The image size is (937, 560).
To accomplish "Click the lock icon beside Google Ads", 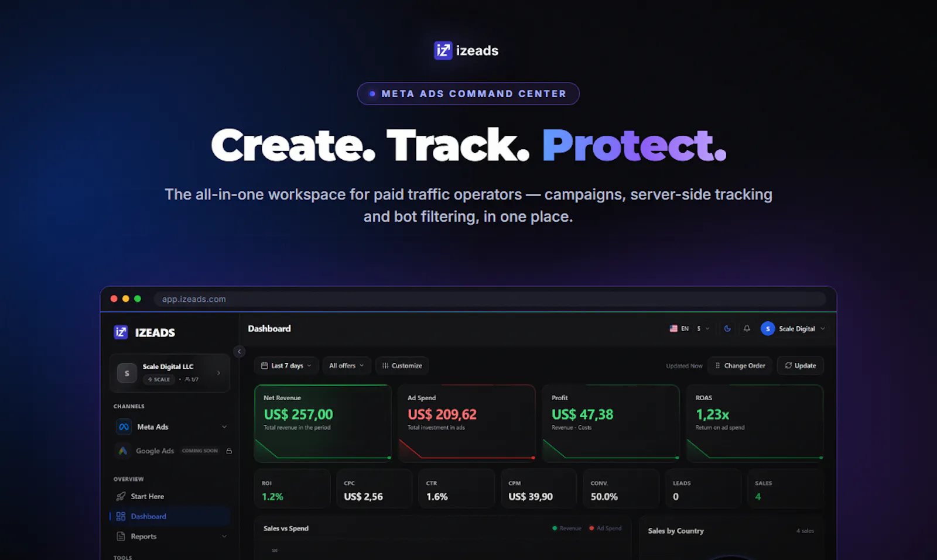I will (x=229, y=451).
